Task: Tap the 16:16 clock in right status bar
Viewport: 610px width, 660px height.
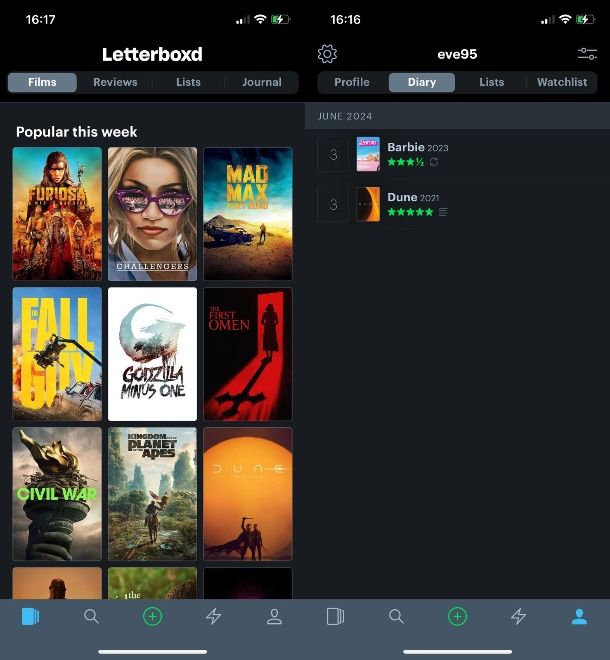Action: coord(345,19)
